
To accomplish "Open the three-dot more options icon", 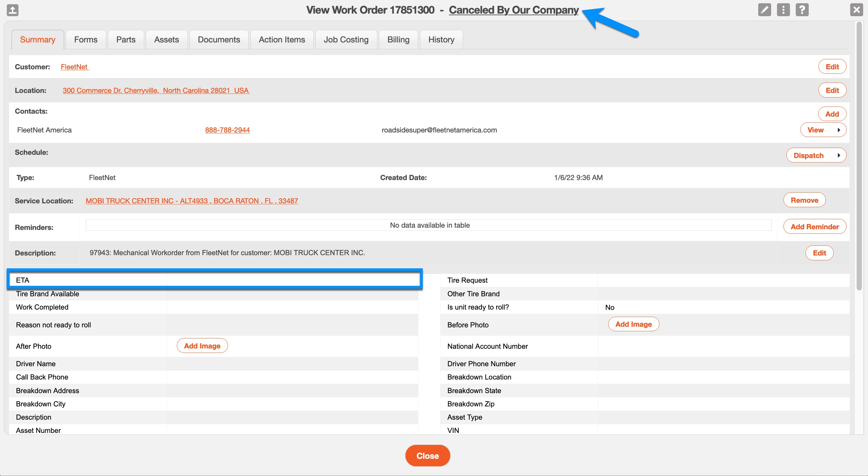I will click(x=783, y=10).
